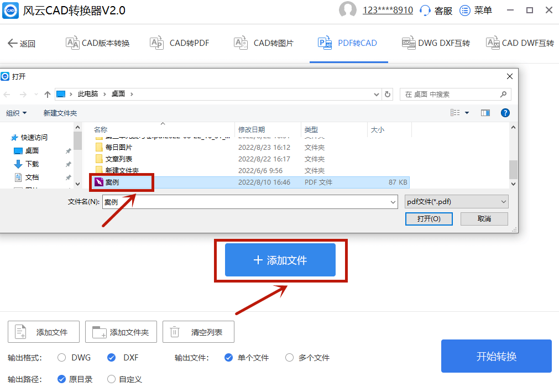Click 打开(O) button
The image size is (559, 392).
[x=429, y=219]
